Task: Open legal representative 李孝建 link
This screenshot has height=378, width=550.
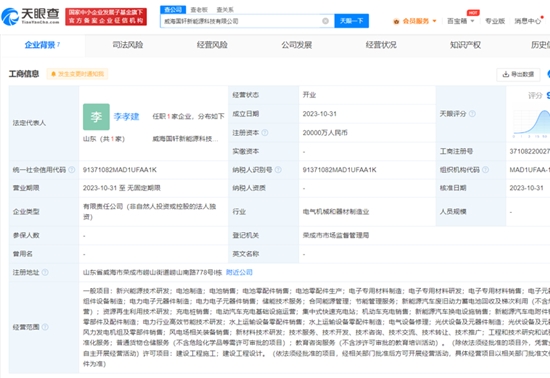Action: 126,116
